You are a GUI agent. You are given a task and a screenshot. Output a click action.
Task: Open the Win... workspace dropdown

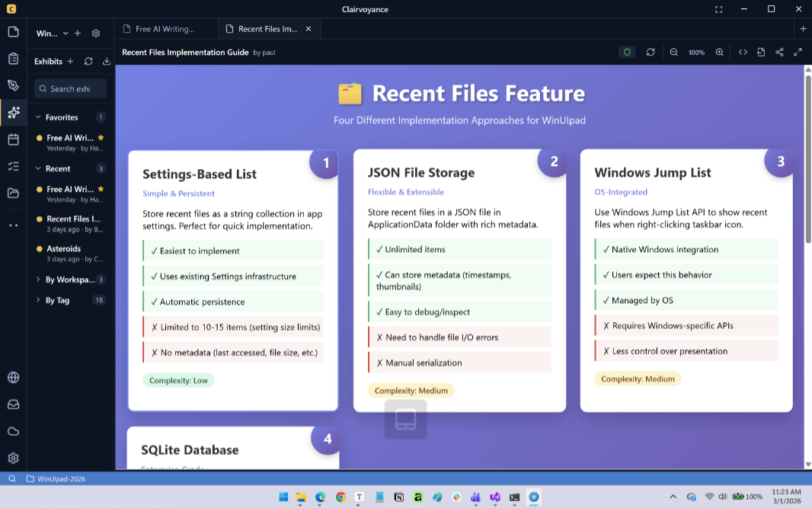click(x=52, y=34)
